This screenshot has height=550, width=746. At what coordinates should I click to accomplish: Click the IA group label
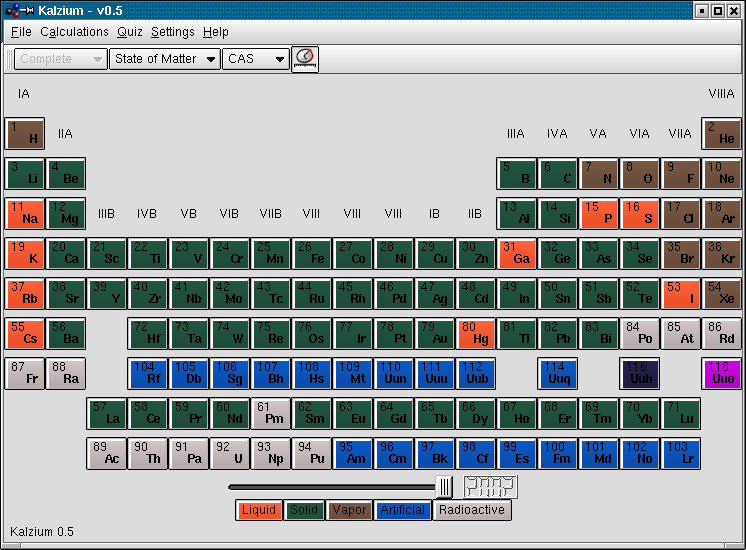(x=24, y=94)
